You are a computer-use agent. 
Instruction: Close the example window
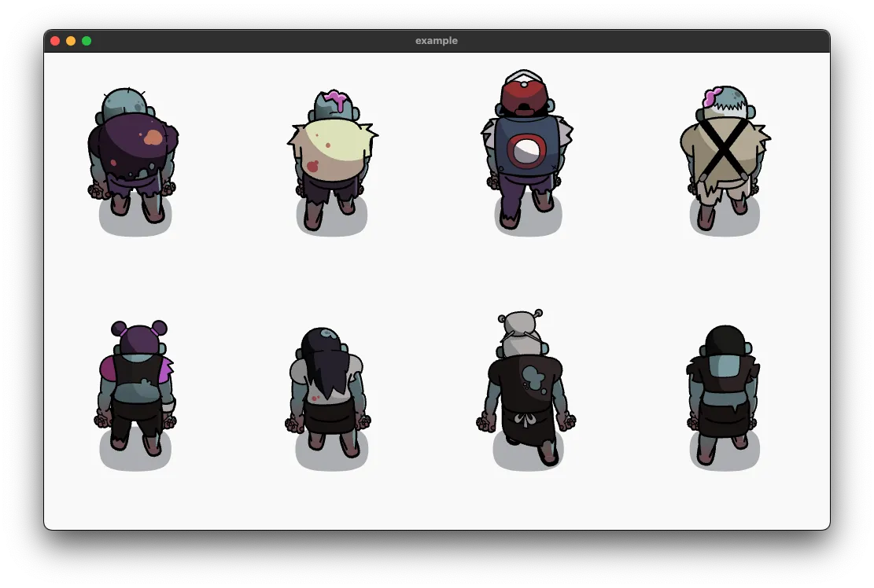click(55, 41)
